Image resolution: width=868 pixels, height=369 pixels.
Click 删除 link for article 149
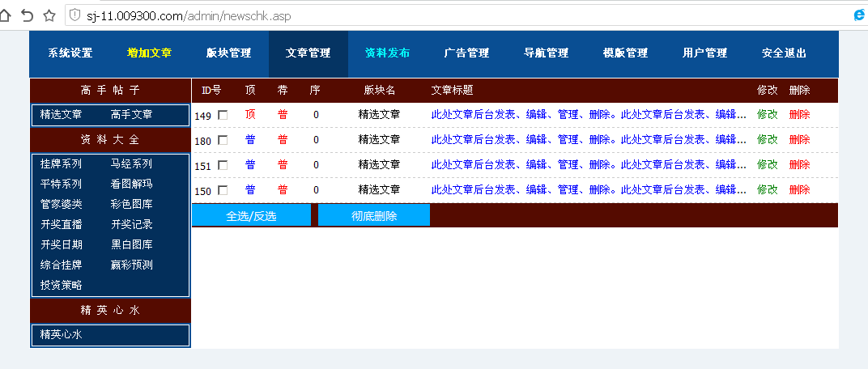(799, 115)
